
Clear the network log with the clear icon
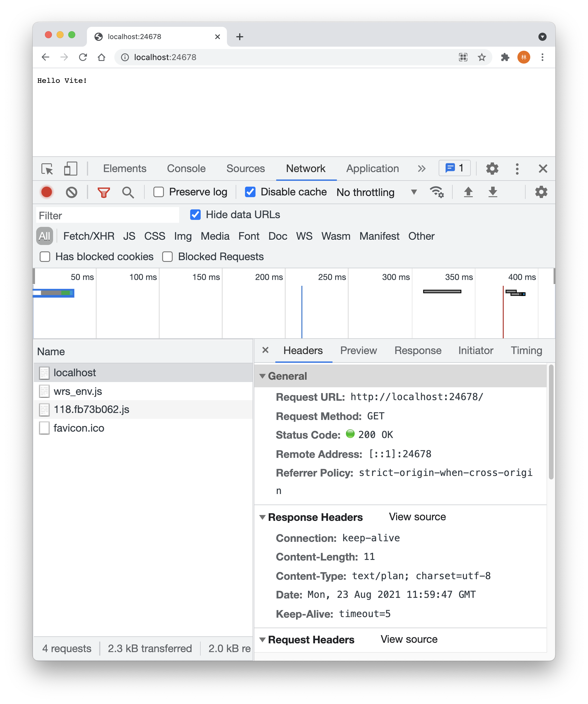71,192
